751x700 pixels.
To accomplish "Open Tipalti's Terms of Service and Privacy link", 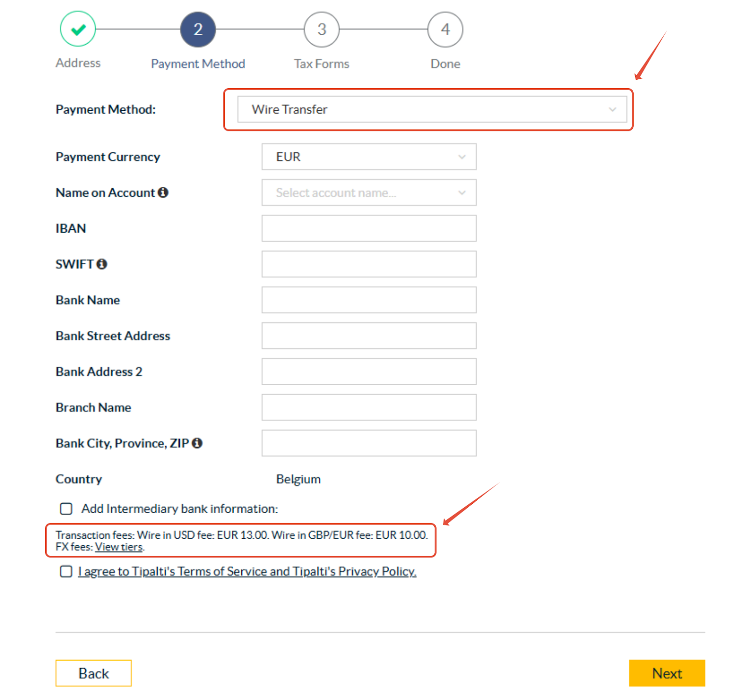I will [247, 571].
